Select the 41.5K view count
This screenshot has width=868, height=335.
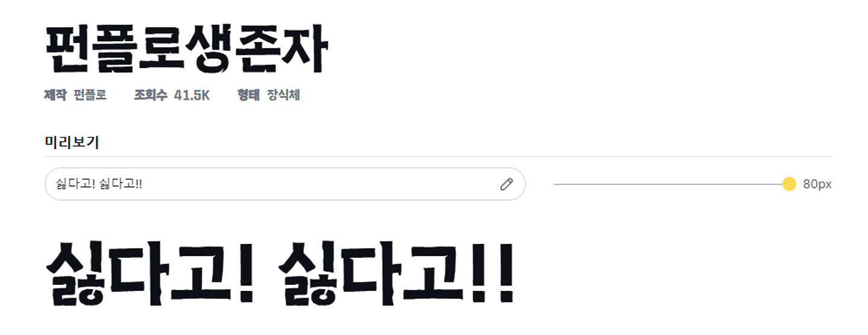pos(192,95)
